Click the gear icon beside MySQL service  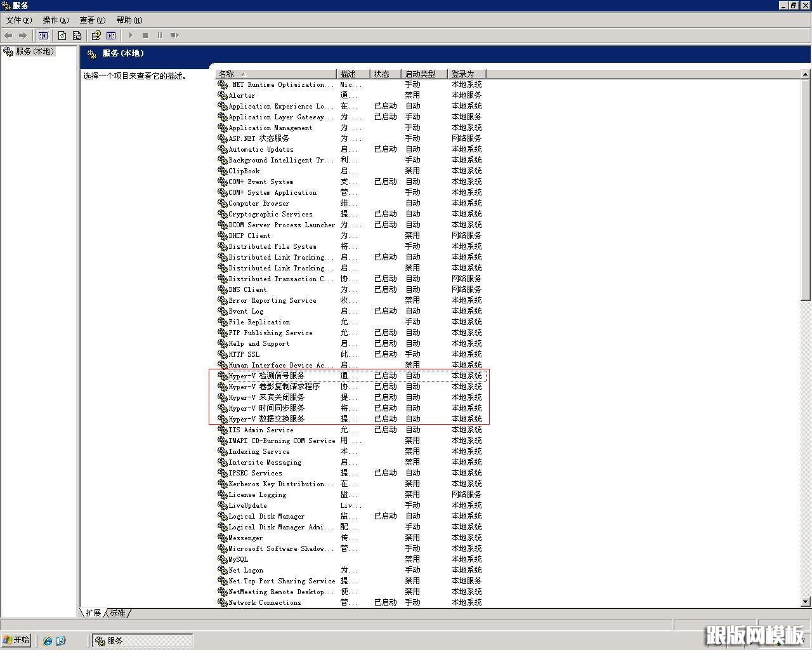[x=223, y=559]
